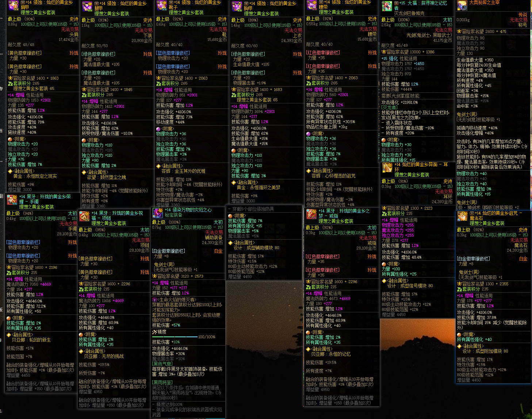532x419 pixels.
Task: Click the 命中率 +3% stat line
Action: tap(467, 106)
